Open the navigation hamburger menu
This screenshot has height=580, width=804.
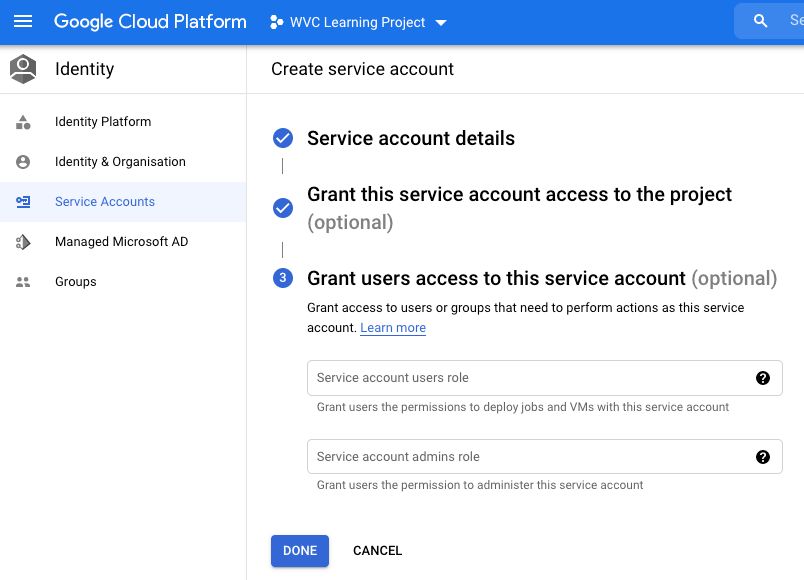pyautogui.click(x=23, y=21)
